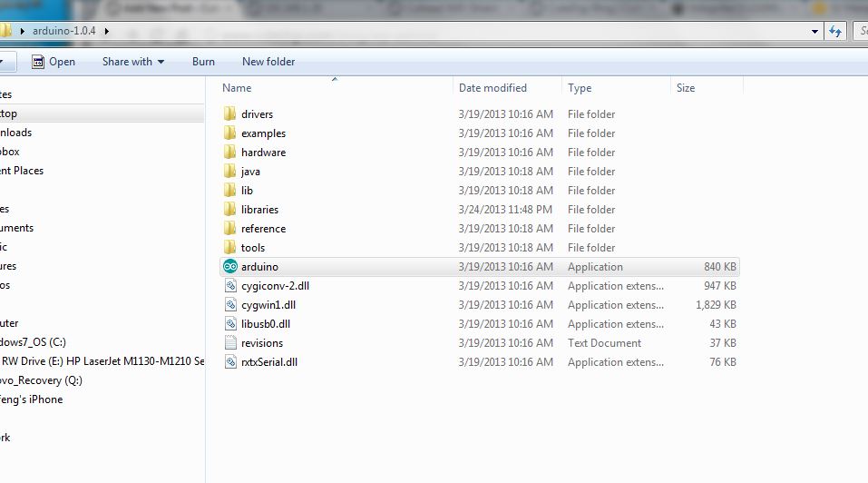The image size is (868, 483).
Task: Click the 43 KB size value
Action: [x=723, y=323]
